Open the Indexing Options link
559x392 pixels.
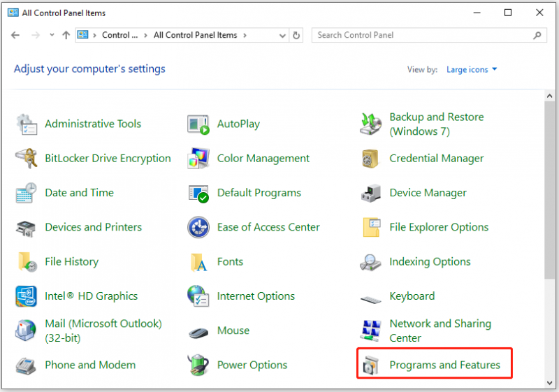click(x=430, y=262)
